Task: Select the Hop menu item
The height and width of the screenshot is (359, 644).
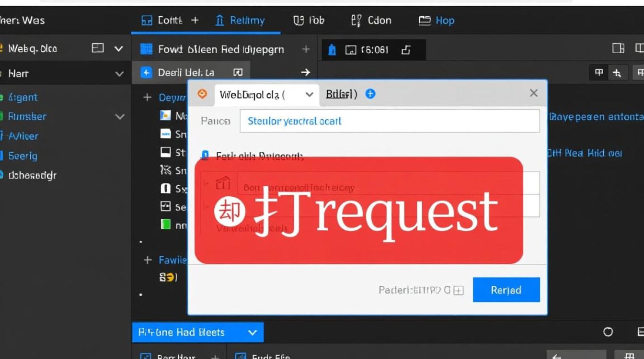Action: 437,21
